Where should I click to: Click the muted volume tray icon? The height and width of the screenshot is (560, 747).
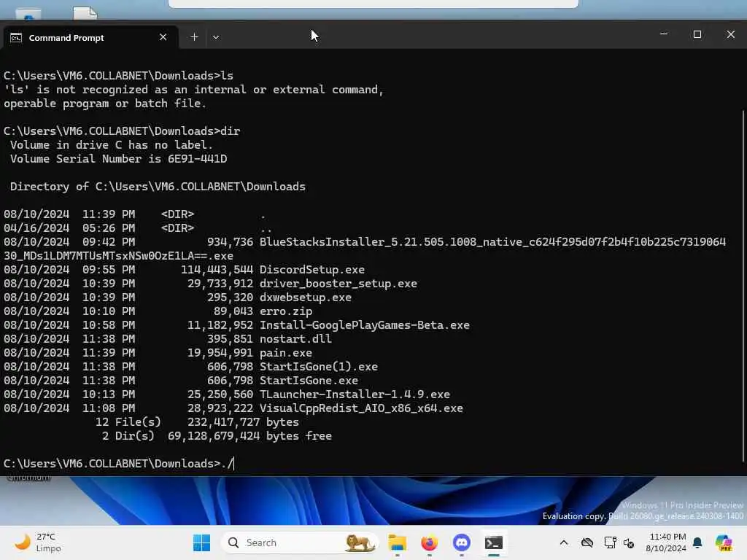[629, 542]
